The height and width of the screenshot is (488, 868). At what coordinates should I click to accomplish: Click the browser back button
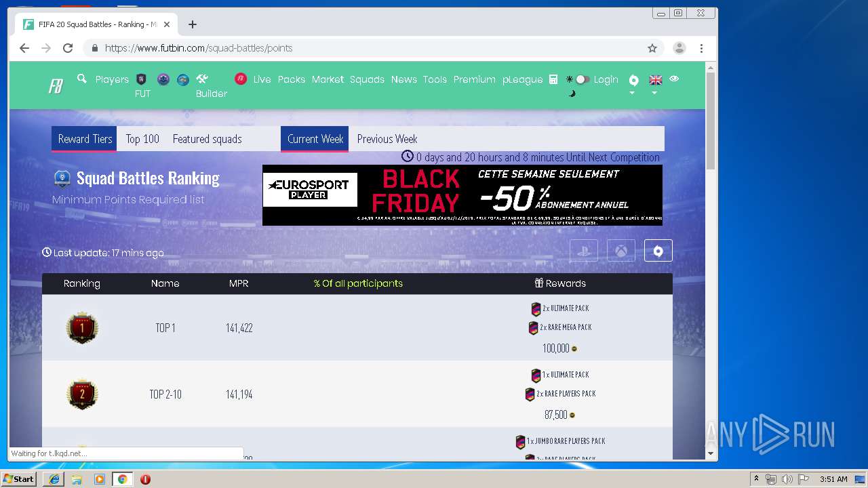24,48
